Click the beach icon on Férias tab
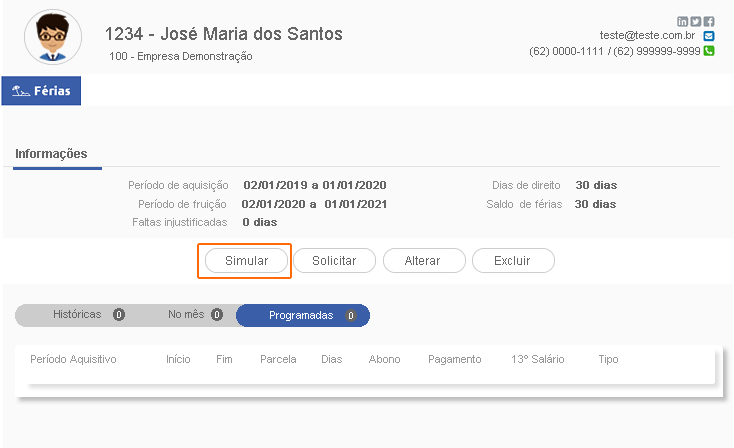 coord(19,91)
